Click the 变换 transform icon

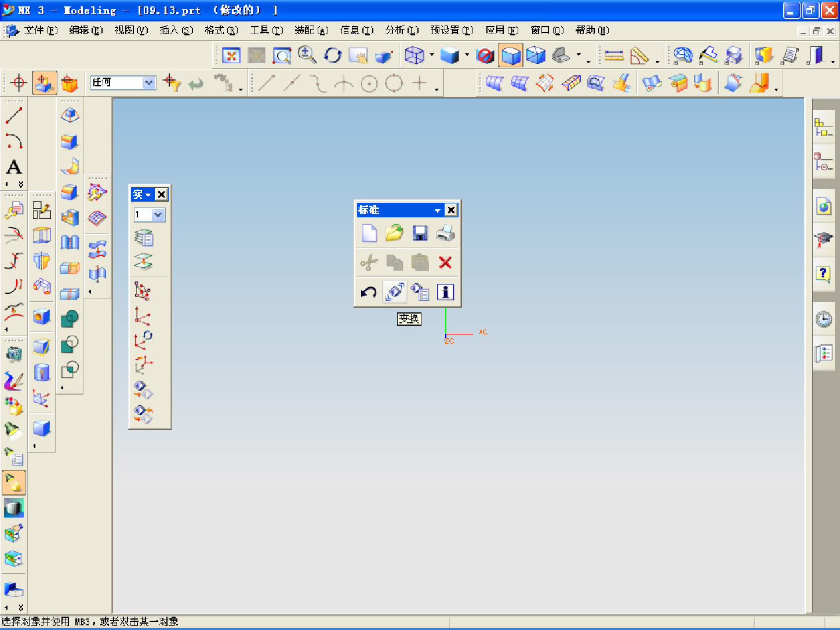point(395,292)
